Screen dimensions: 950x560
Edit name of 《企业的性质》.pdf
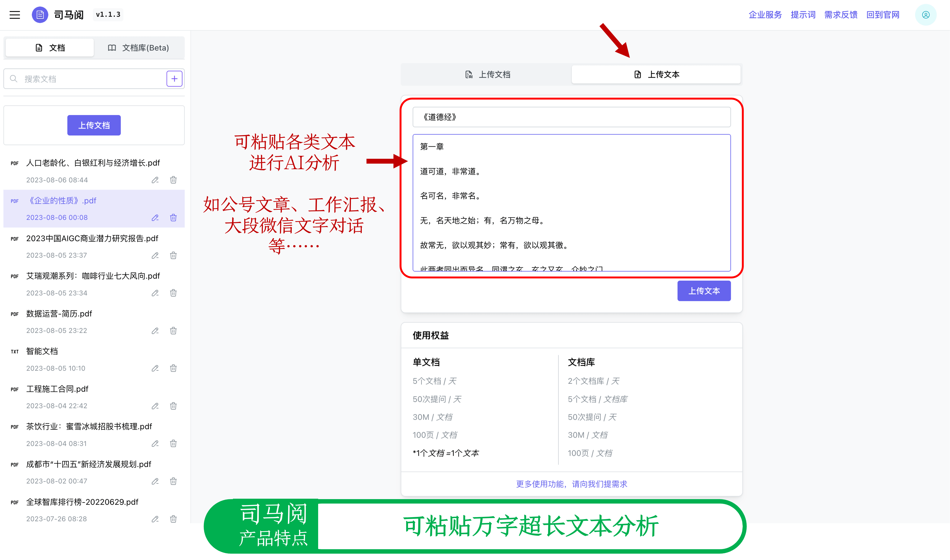155,218
